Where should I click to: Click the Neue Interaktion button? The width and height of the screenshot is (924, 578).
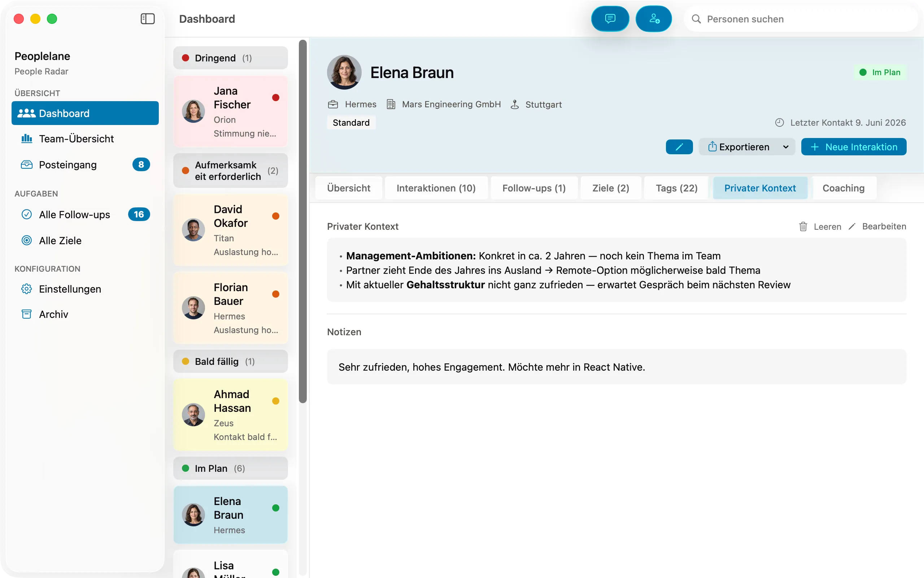(x=853, y=147)
